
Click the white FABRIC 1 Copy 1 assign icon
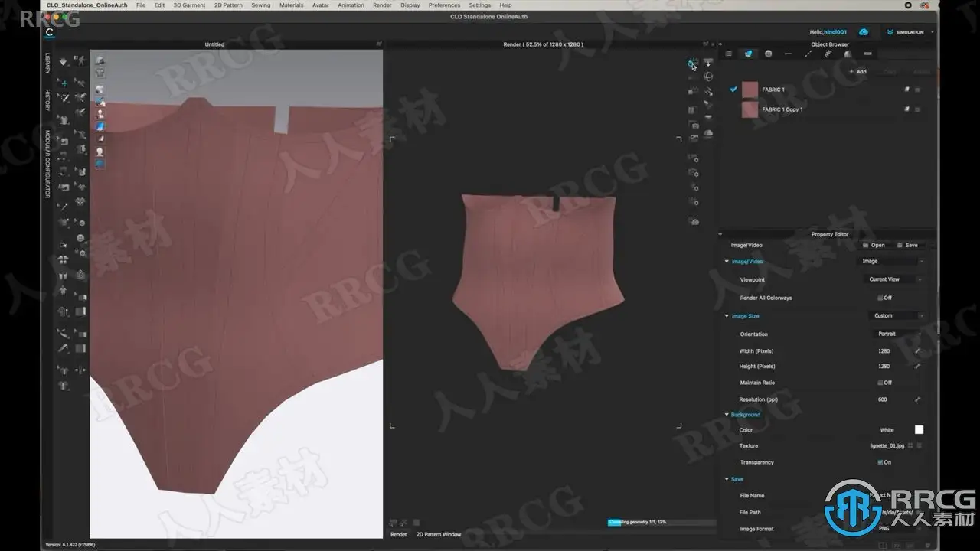coord(907,109)
